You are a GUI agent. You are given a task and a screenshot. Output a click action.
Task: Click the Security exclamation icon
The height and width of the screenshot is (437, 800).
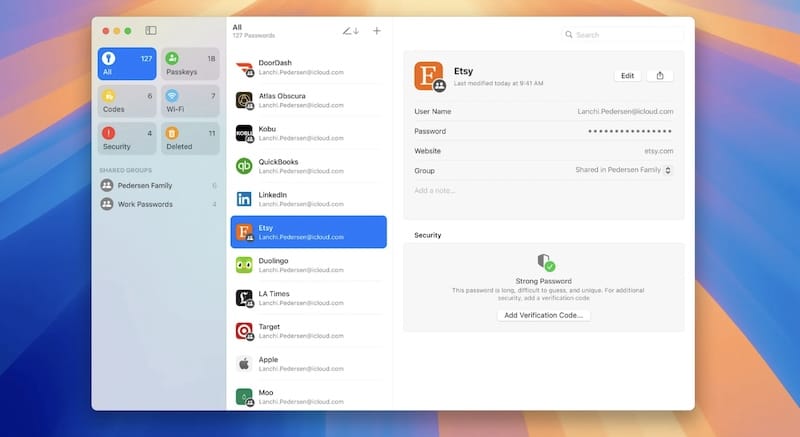point(108,133)
